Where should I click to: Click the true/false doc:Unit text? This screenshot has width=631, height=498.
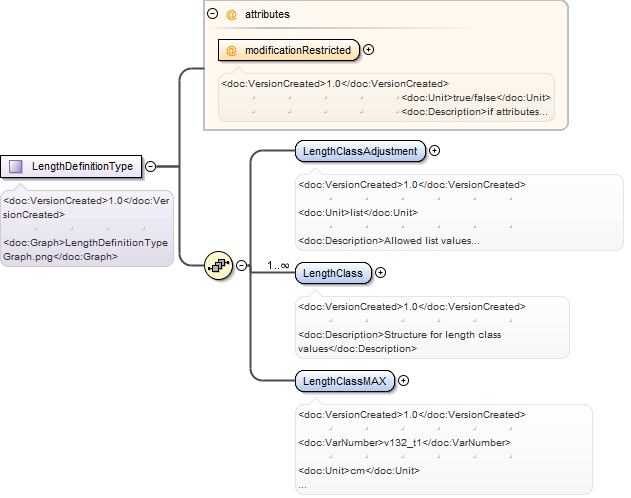pos(474,98)
